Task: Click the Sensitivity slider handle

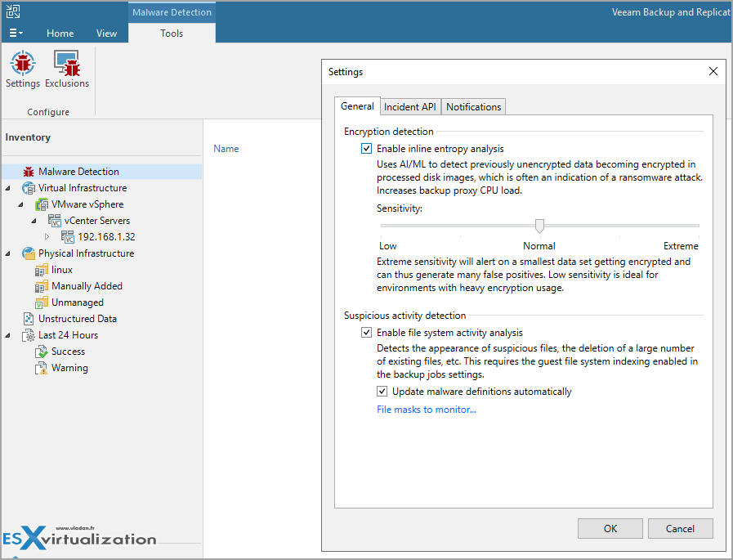Action: [x=539, y=226]
